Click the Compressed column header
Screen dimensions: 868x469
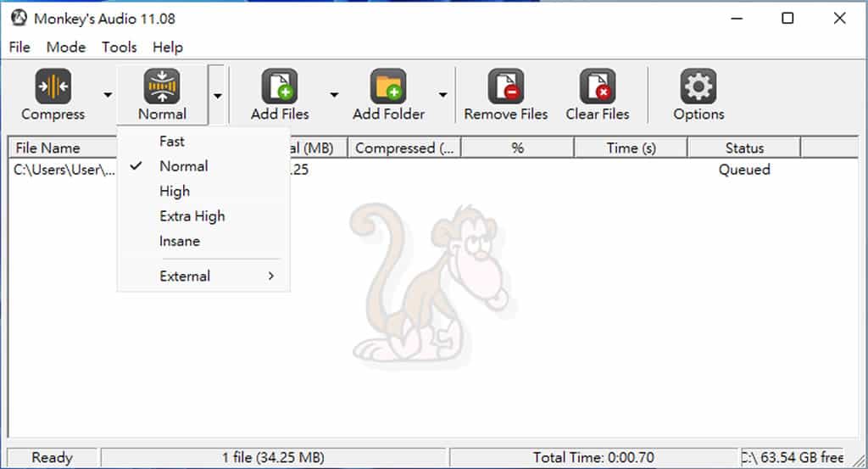[x=404, y=148]
